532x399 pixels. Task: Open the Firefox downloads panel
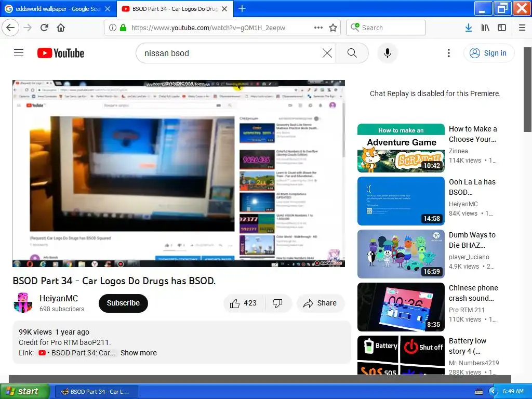(468, 28)
